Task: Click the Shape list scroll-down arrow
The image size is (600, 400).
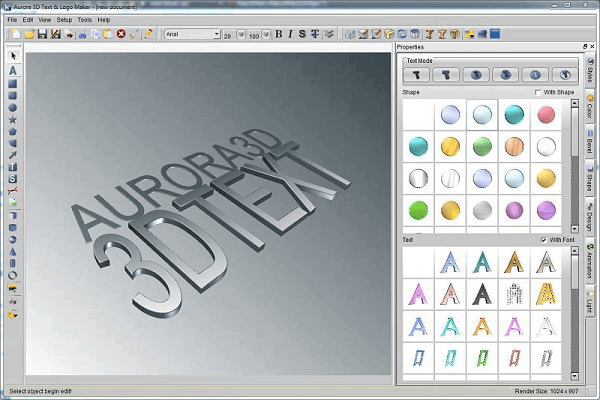Action: point(575,229)
